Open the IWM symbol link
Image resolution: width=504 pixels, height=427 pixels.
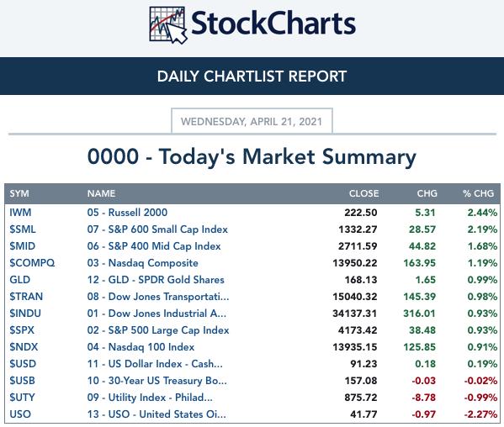pyautogui.click(x=20, y=213)
